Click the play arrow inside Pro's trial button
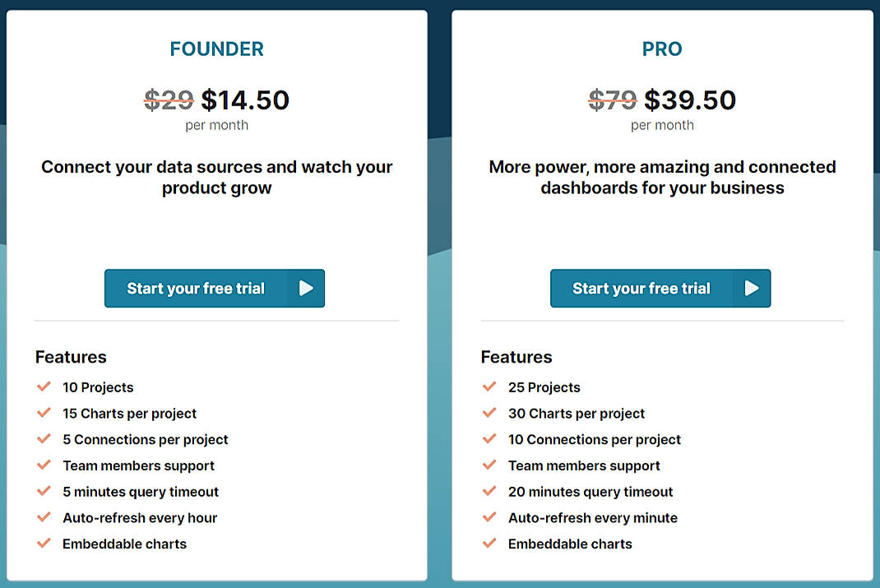 (x=752, y=288)
